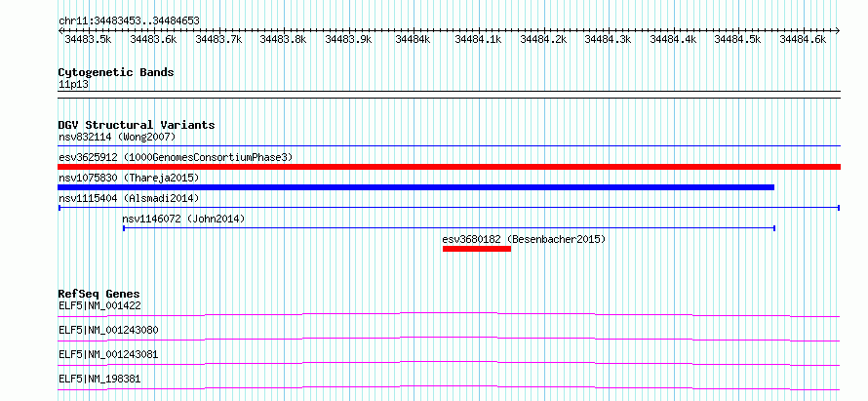Image resolution: width=868 pixels, height=401 pixels.
Task: Click the 34483.5k ruler tick label
Action: point(88,39)
